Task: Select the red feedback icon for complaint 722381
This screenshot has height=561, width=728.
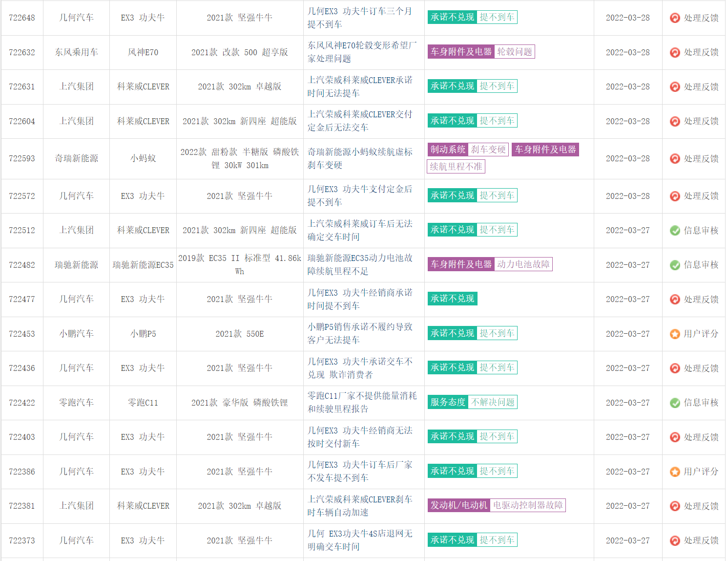Action: pos(675,506)
